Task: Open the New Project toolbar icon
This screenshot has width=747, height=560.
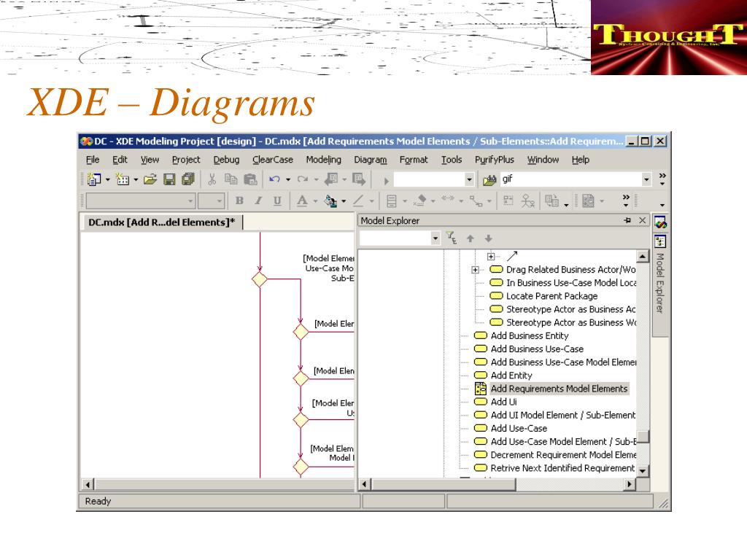Action: (94, 179)
